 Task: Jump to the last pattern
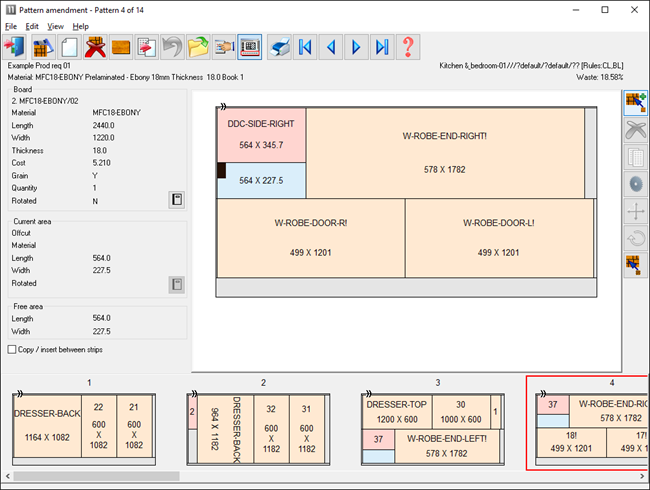click(x=381, y=47)
